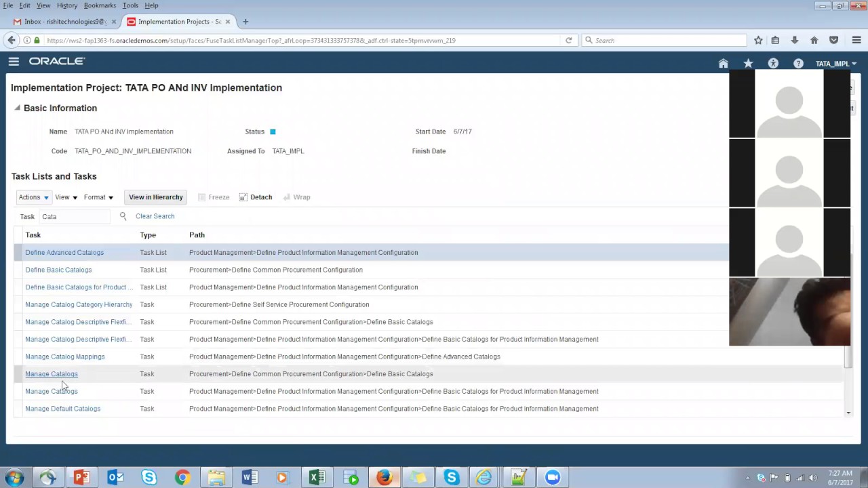Open Internet Explorer from taskbar

coord(484,478)
